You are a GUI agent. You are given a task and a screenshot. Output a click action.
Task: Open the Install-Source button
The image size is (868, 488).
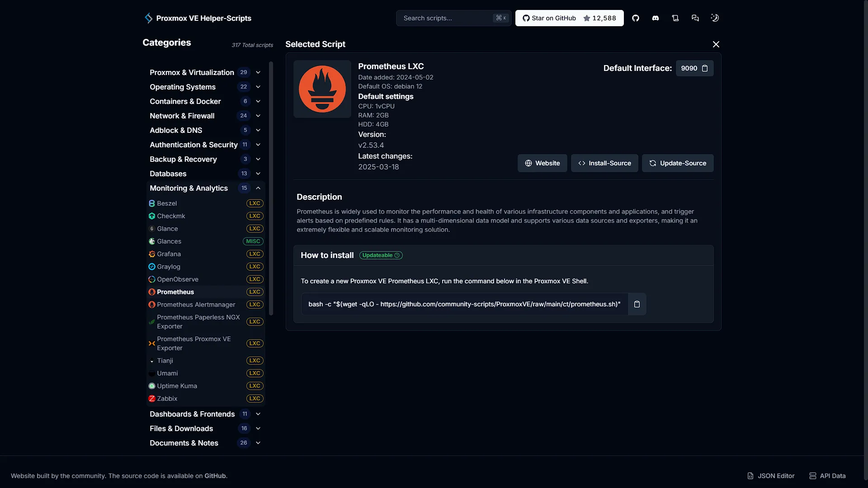(604, 163)
